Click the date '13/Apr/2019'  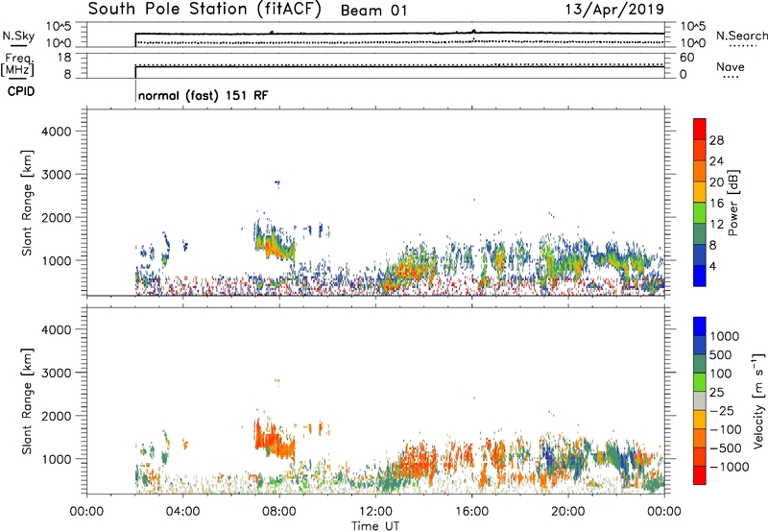[x=614, y=10]
